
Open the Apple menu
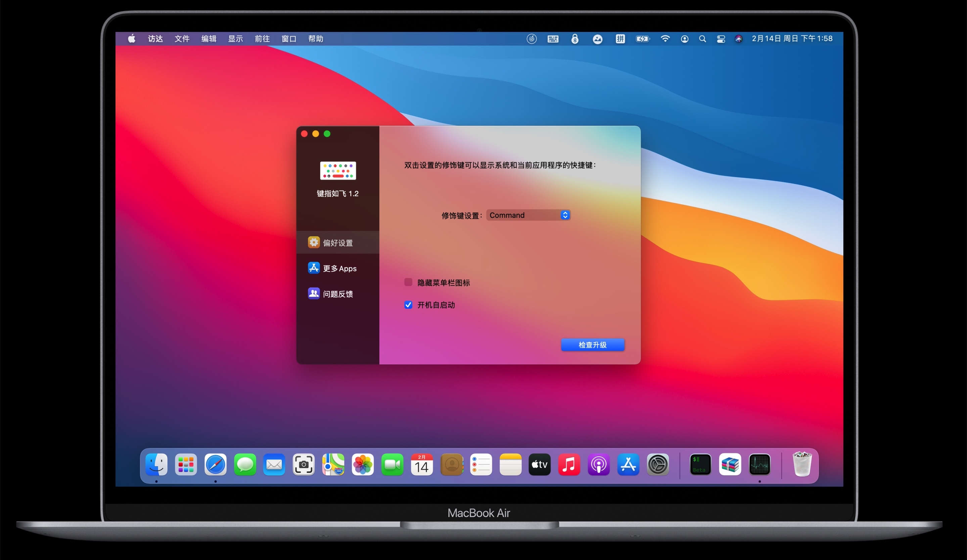coord(132,39)
